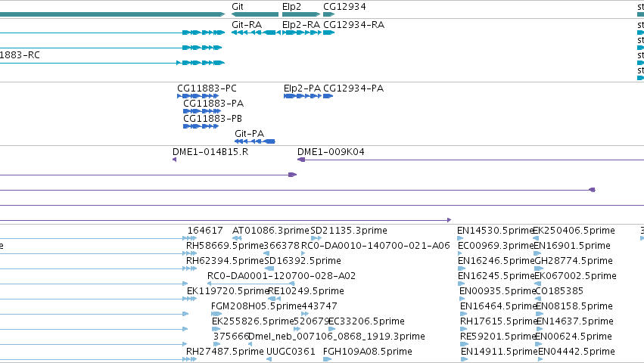Screen dimensions: 644x363
Task: Click the EN14530.5prime EST label
Action: [495, 231]
